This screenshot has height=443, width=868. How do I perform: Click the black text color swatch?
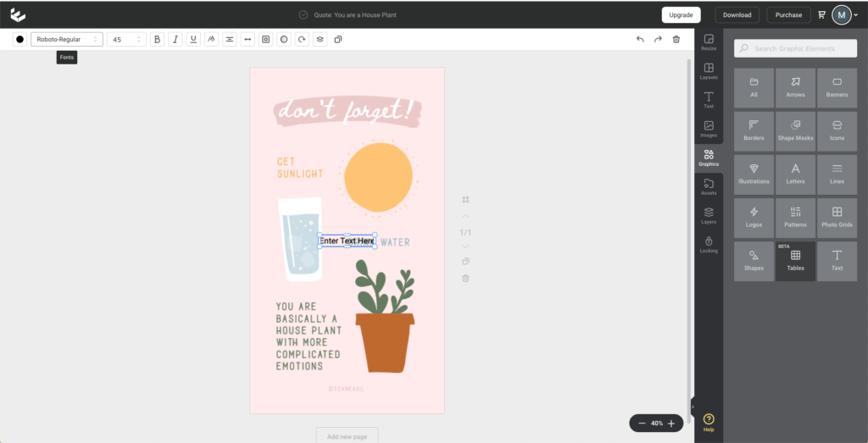[x=19, y=40]
